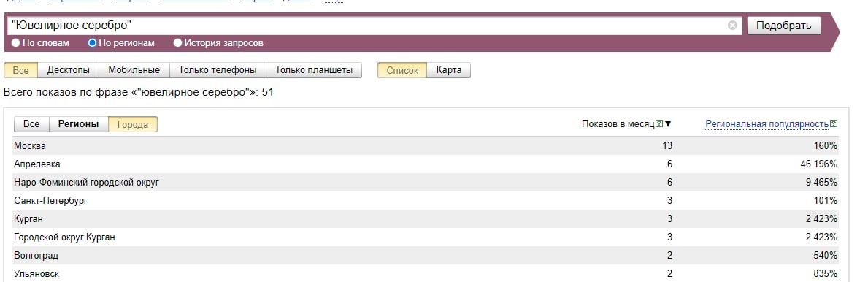
Task: Click the Городской округ Курган row
Action: 426,237
